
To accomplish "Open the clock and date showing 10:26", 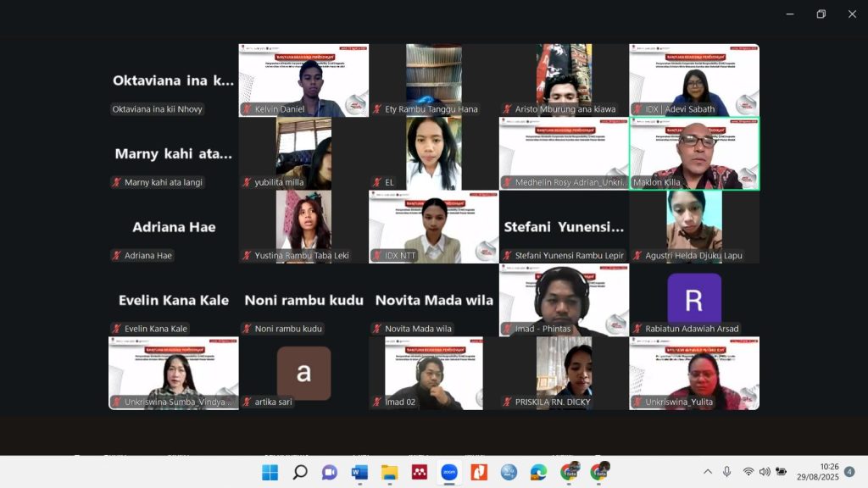I will click(828, 472).
